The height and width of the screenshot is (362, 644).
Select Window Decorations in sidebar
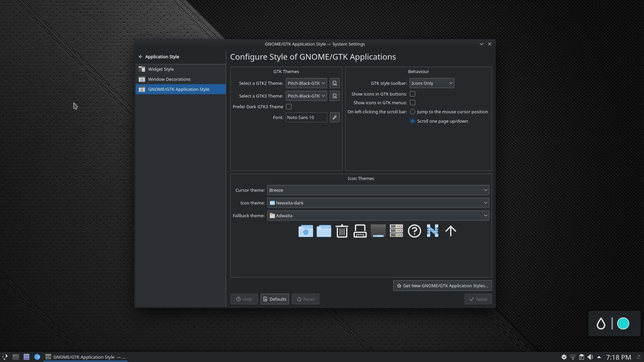click(180, 79)
